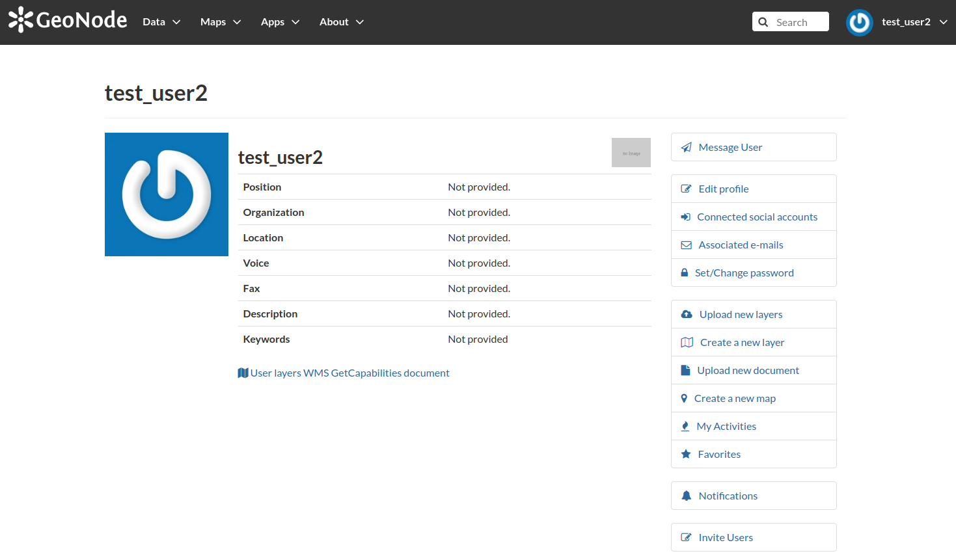
Task: Click the star icon beside Favorites
Action: point(686,455)
